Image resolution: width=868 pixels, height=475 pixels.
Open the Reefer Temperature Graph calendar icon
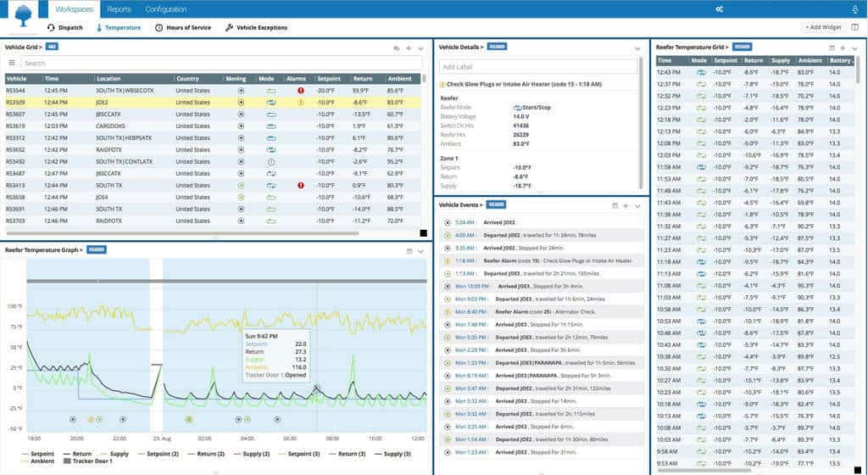(409, 251)
